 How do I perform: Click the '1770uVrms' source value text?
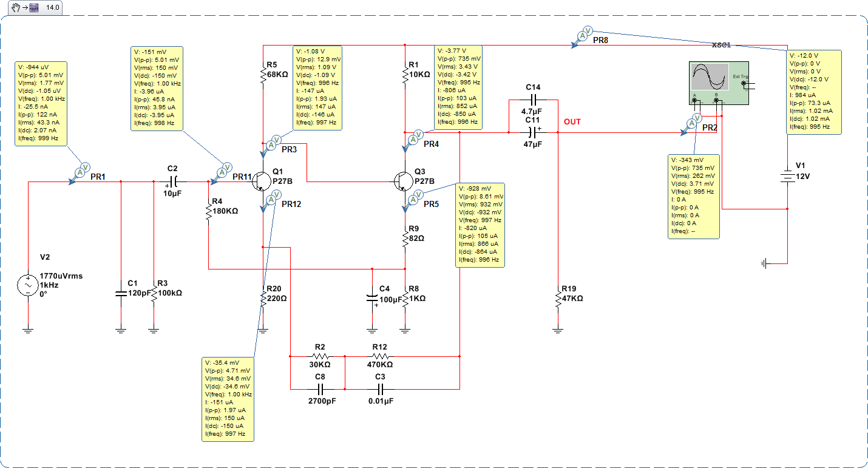61,276
